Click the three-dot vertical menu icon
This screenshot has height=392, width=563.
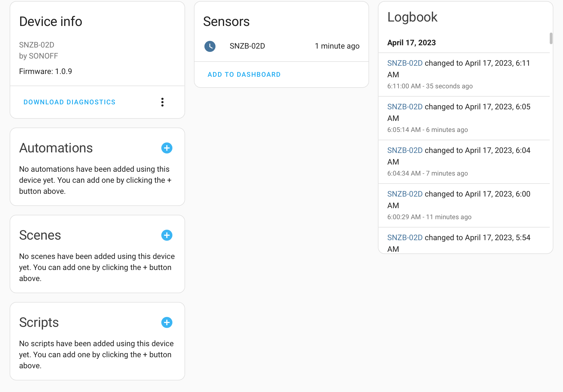coord(162,102)
